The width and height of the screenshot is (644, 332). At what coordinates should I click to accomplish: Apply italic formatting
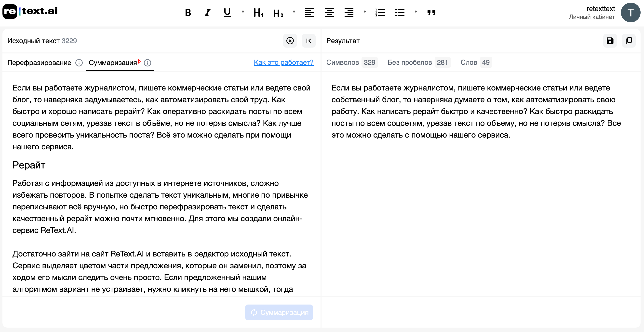[x=207, y=13]
